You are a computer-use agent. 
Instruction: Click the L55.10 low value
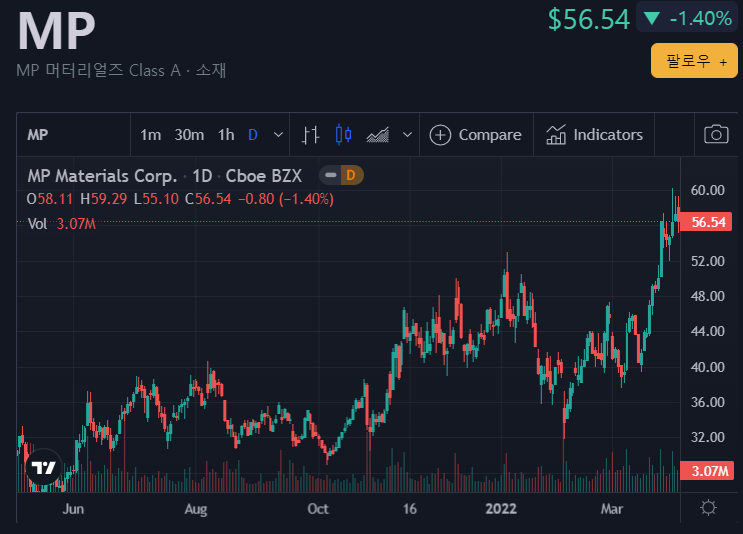(x=156, y=199)
